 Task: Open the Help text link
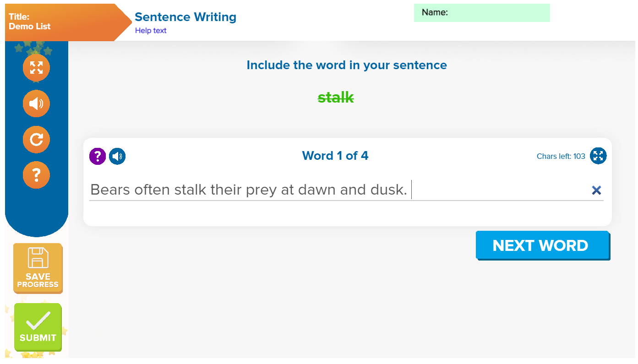(x=151, y=31)
